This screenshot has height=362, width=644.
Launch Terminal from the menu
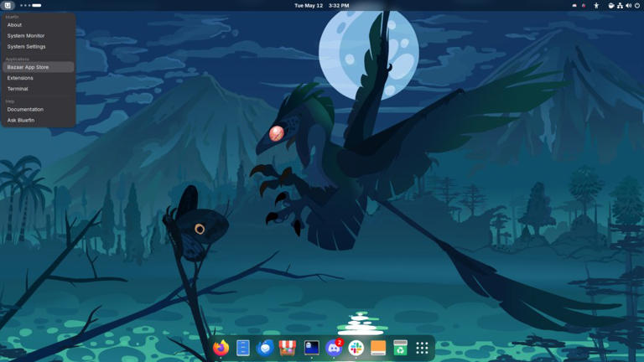39,89
